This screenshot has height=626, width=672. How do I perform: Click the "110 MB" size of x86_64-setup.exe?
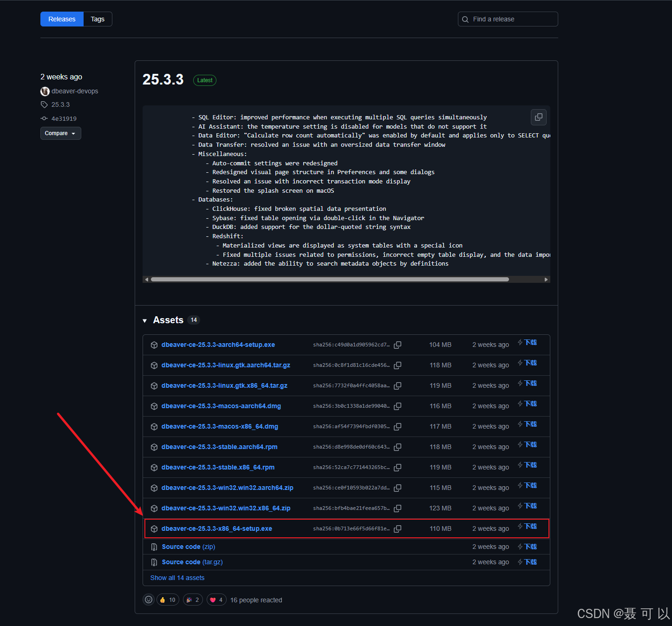pyautogui.click(x=440, y=528)
